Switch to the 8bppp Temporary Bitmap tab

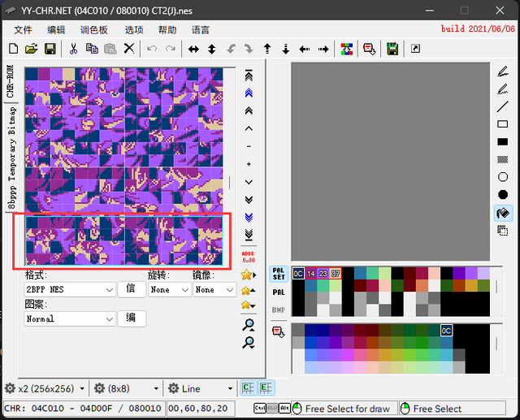11,158
